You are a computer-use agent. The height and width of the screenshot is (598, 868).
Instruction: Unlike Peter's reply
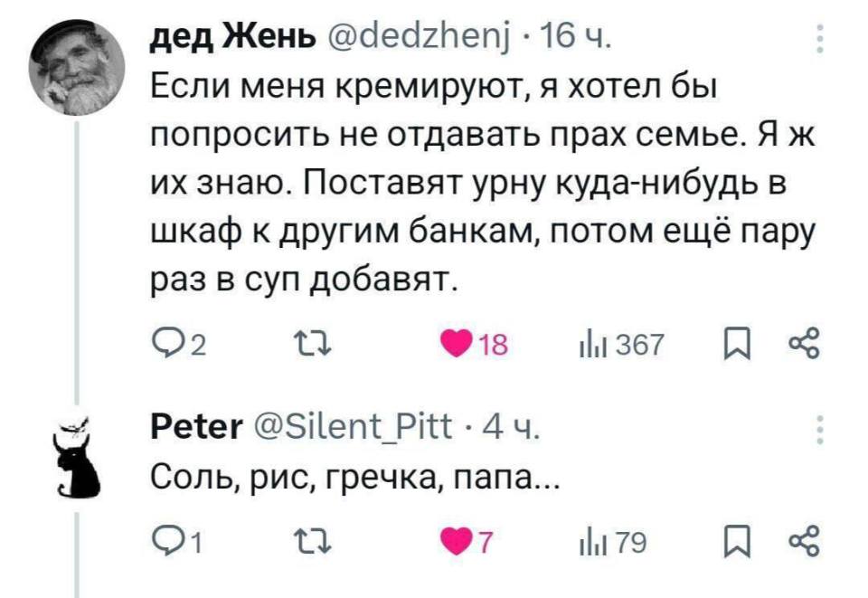(x=457, y=540)
